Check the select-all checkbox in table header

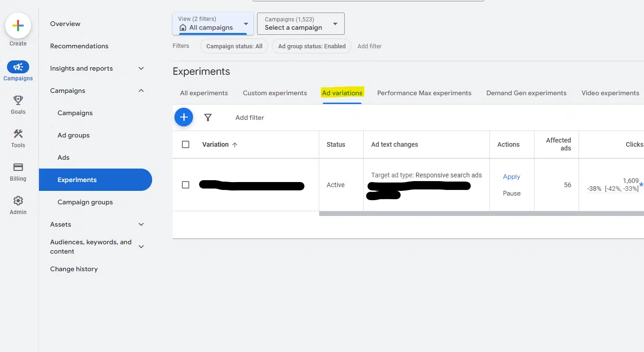click(186, 144)
